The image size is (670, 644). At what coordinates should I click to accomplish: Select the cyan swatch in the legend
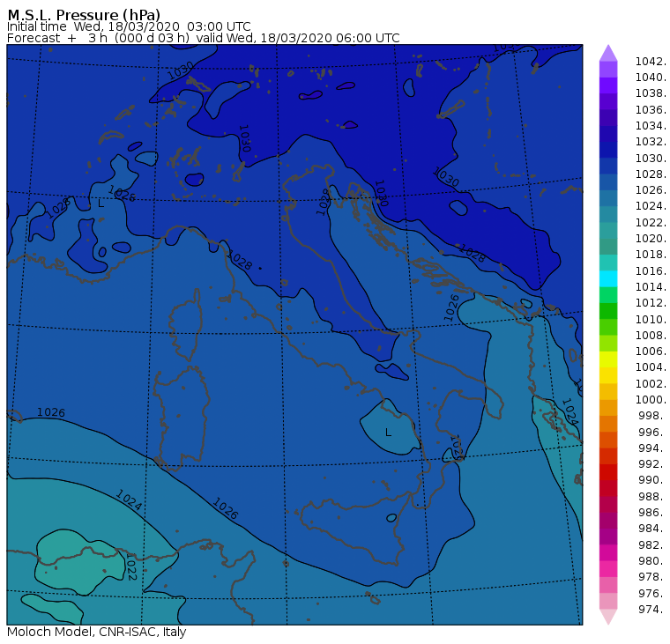pyautogui.click(x=608, y=279)
